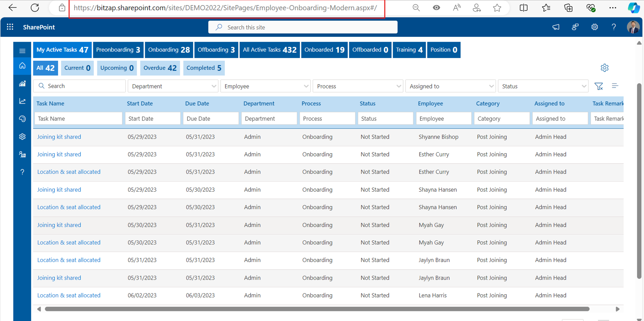This screenshot has height=321, width=644.
Task: Click the Task Name column filter box
Action: [x=79, y=119]
